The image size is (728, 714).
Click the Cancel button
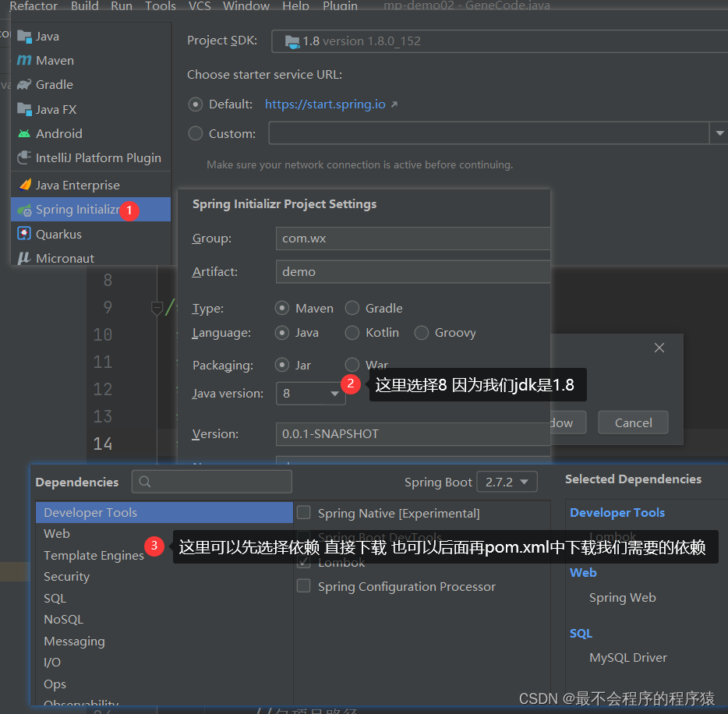pyautogui.click(x=633, y=422)
